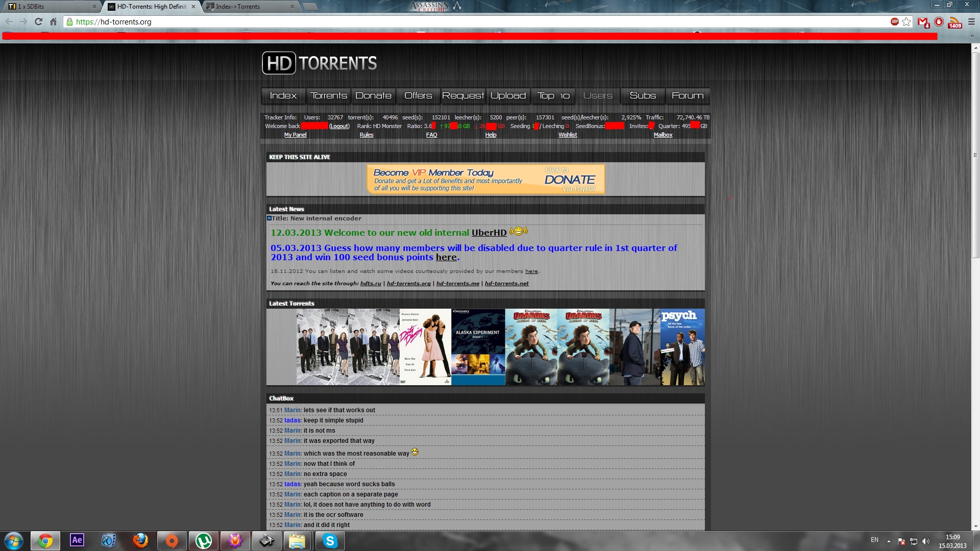Open Origin from the taskbar
This screenshot has height=551, width=980.
172,541
